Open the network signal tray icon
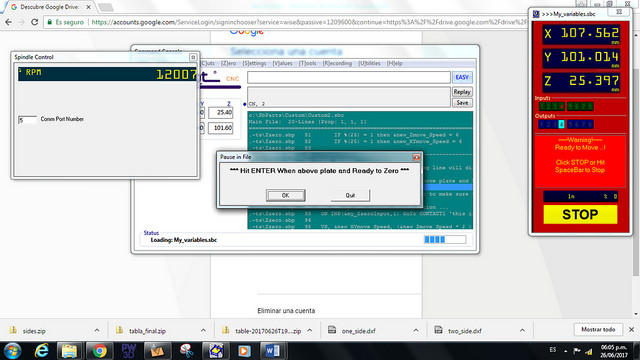Screen dimensions: 640x360 point(589,351)
